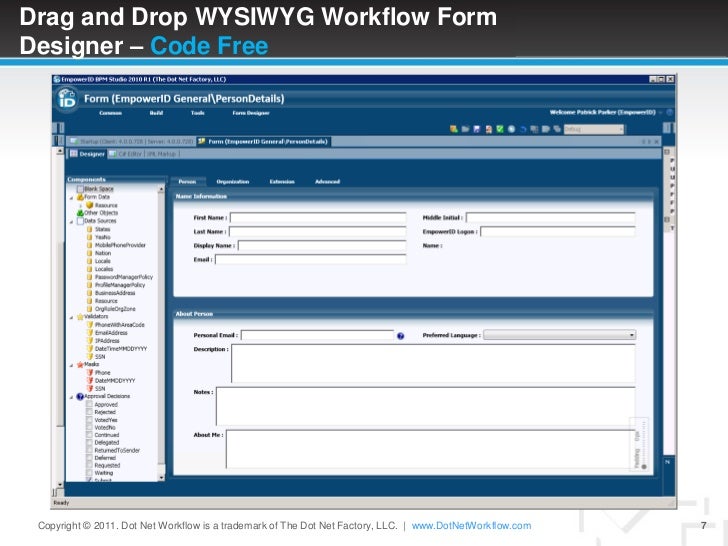Click the first yellow toolbar icon left of open folder
Screen dimensions: 728x546
point(454,129)
